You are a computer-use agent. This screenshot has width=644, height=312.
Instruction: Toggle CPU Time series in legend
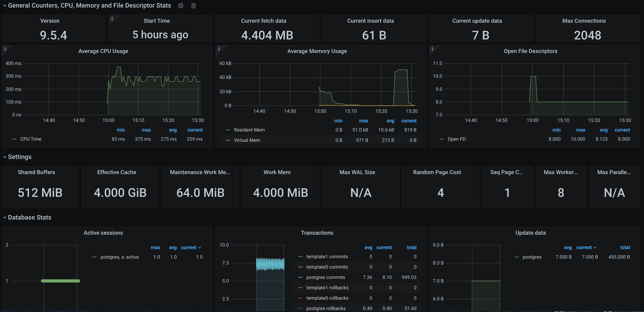coord(31,139)
